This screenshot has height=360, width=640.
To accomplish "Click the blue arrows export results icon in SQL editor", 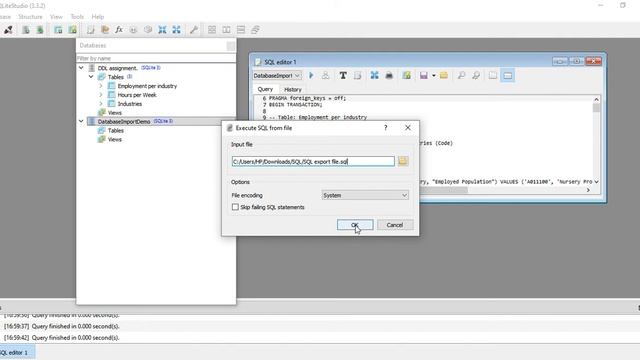I will (374, 76).
